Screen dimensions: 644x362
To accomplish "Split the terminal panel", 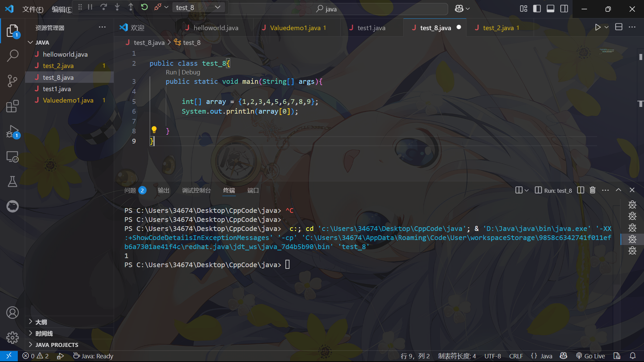I will 581,190.
